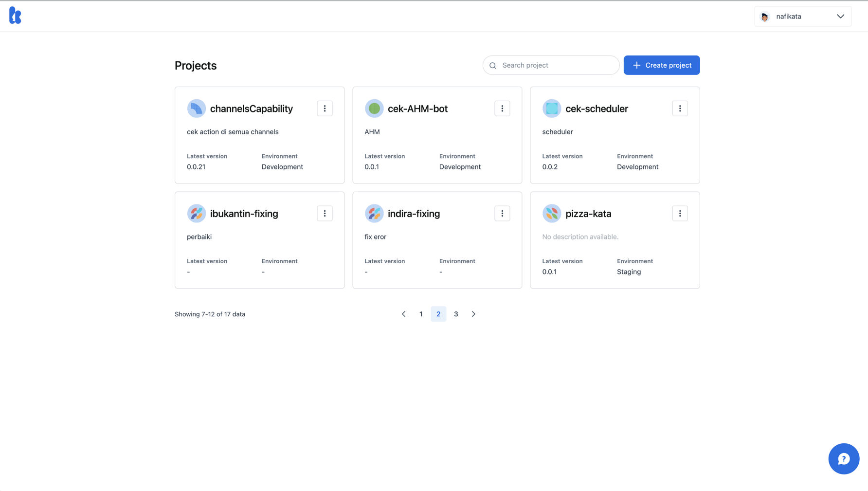
Task: Open indira-fixing three-dot menu
Action: 502,214
